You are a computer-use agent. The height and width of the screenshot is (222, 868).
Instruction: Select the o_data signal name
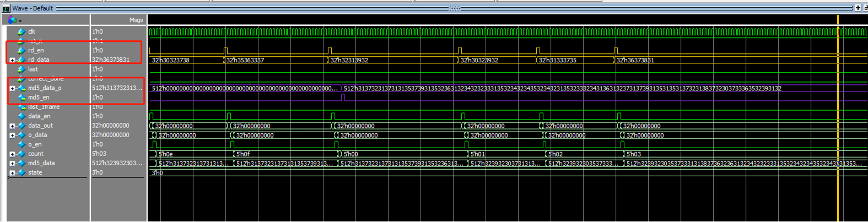pyautogui.click(x=37, y=135)
